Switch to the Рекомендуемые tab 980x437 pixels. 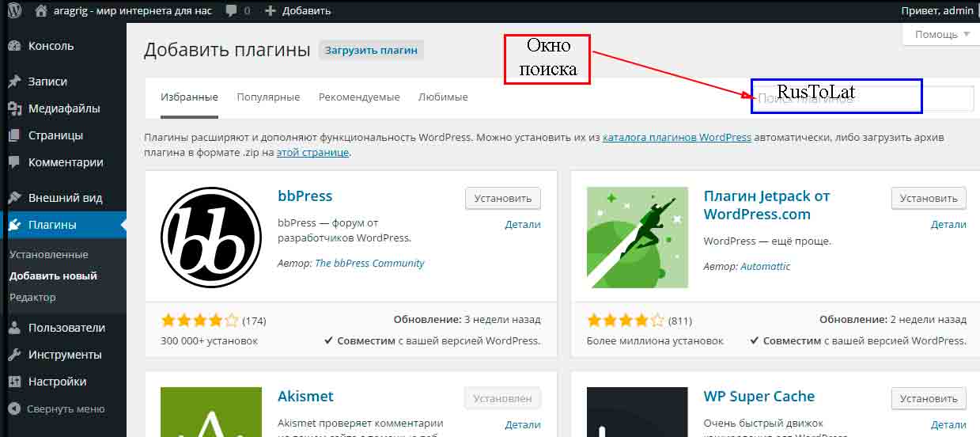pos(359,97)
